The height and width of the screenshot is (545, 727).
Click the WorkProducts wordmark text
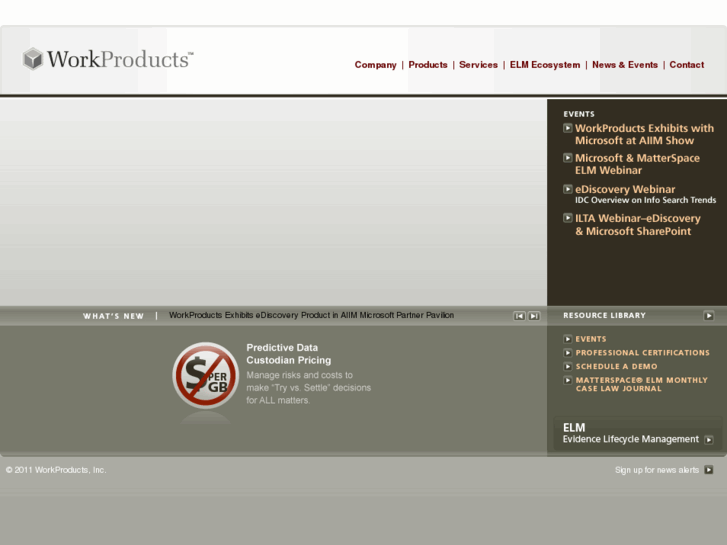tap(120, 59)
